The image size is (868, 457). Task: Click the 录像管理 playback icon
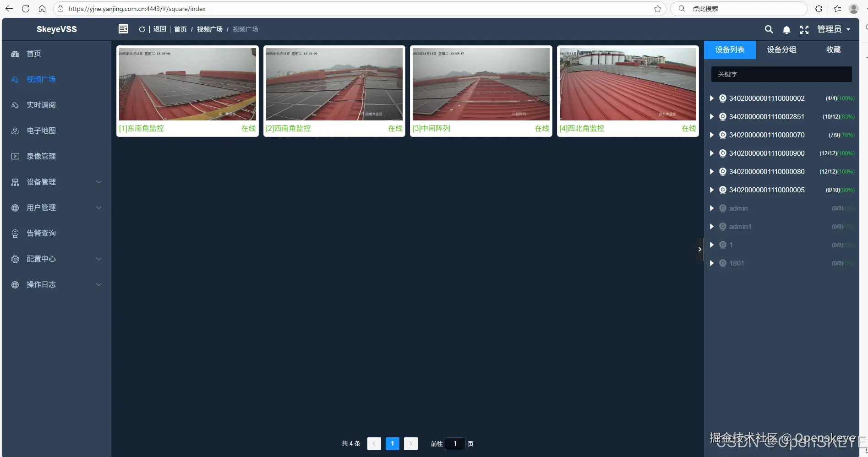point(15,157)
